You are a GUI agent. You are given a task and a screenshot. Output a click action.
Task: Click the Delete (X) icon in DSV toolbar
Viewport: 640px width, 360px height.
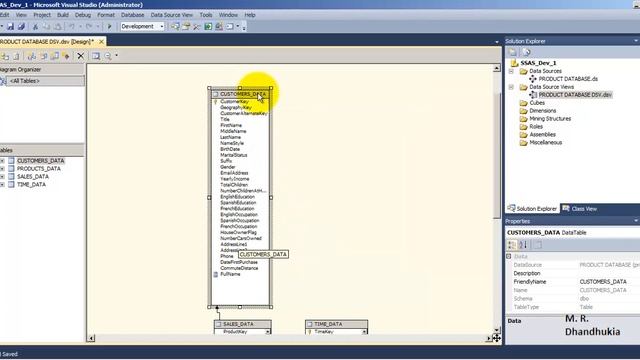coord(80,56)
